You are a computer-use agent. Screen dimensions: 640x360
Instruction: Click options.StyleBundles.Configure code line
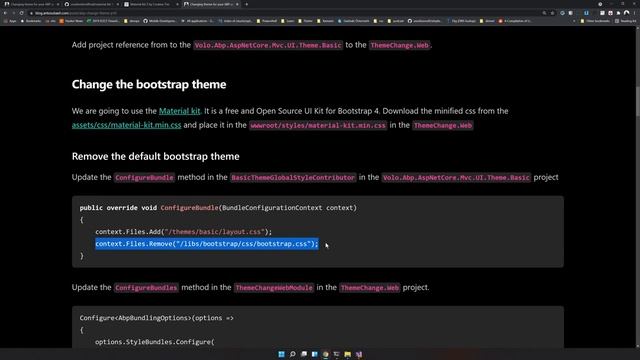coord(155,342)
